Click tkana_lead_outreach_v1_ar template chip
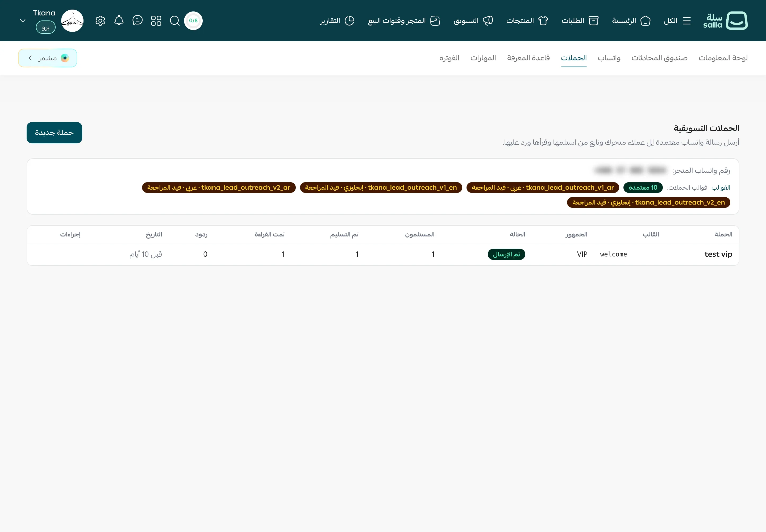This screenshot has width=766, height=532. pyautogui.click(x=543, y=188)
